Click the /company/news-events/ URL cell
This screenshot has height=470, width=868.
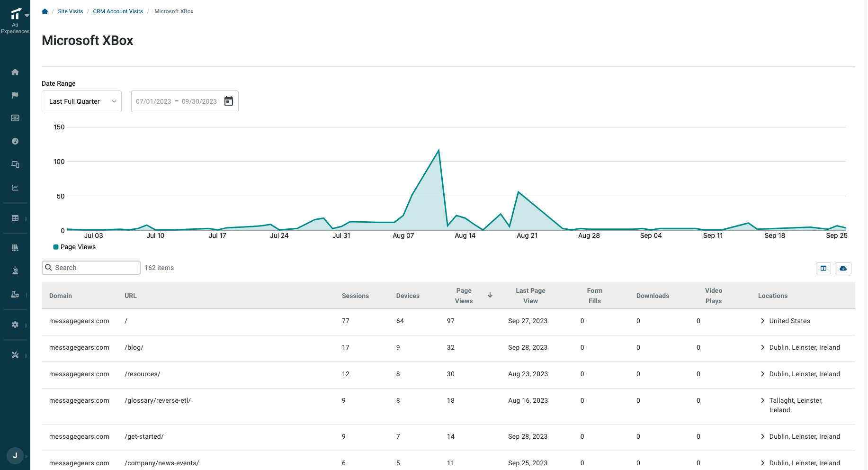pyautogui.click(x=162, y=463)
